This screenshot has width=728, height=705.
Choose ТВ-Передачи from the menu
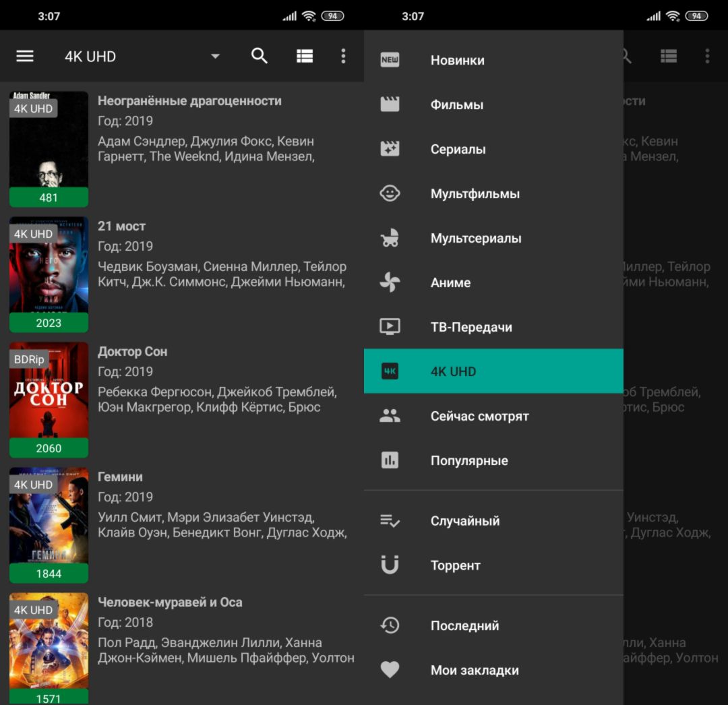pos(471,328)
